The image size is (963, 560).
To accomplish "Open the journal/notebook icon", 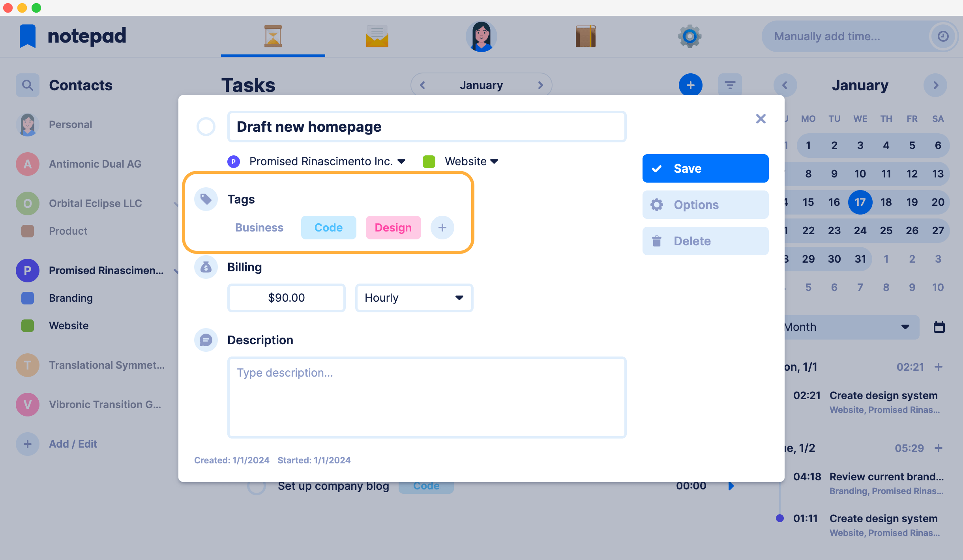I will click(x=585, y=36).
